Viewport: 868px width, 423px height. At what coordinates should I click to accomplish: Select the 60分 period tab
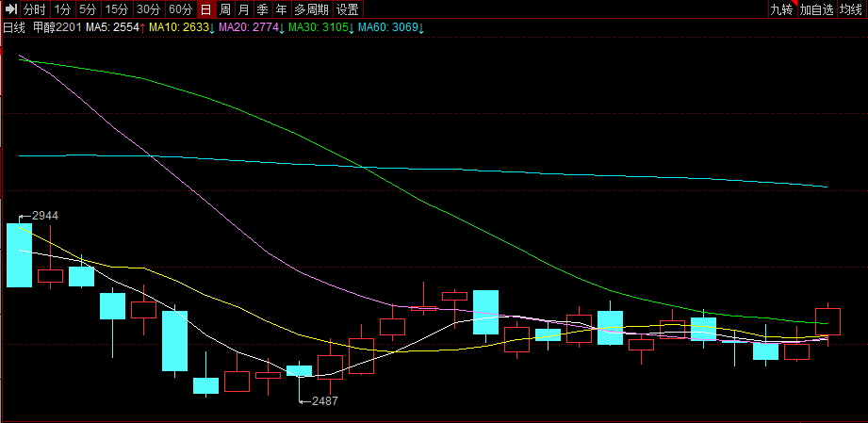point(180,8)
